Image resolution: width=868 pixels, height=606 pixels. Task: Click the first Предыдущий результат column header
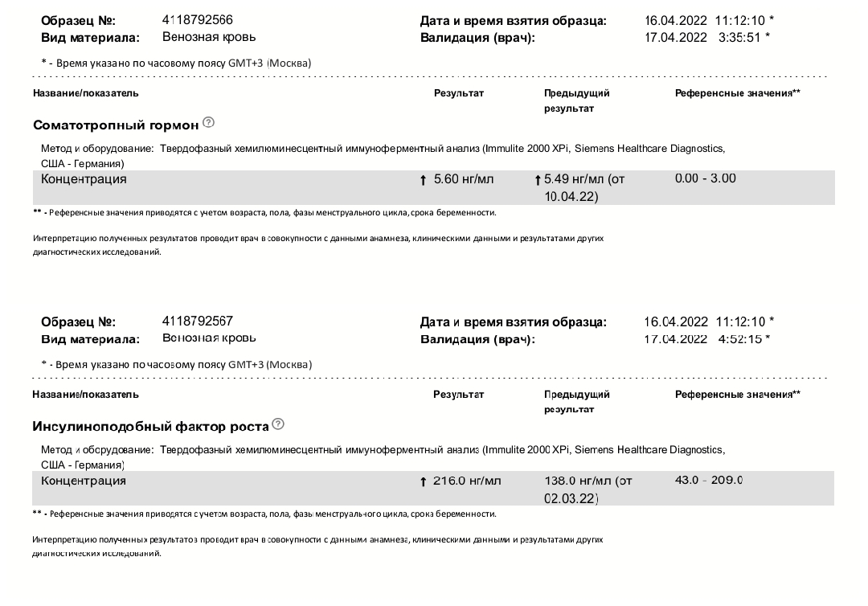(576, 100)
